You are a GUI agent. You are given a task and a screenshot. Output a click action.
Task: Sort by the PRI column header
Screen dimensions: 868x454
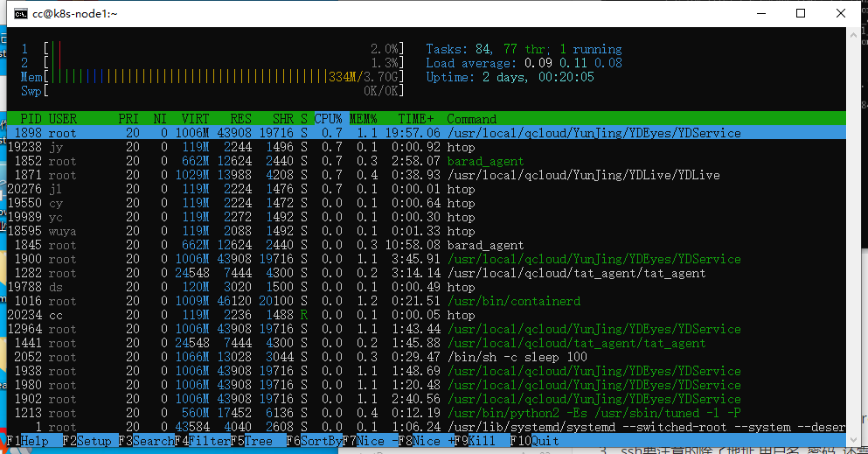128,118
